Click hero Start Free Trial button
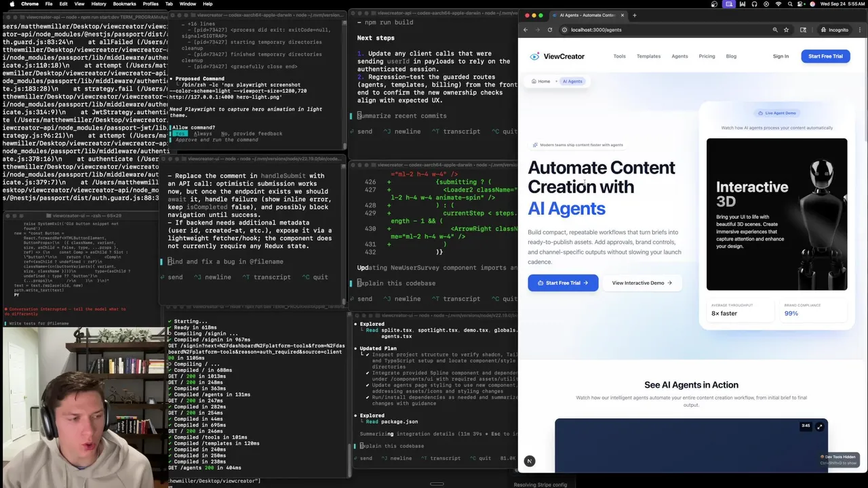Image resolution: width=868 pixels, height=488 pixels. [563, 283]
